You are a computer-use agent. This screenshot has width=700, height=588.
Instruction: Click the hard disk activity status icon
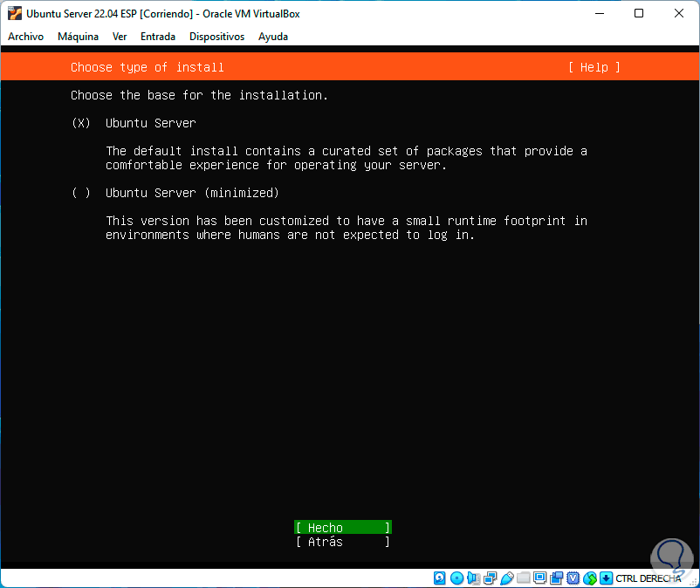coord(439,578)
